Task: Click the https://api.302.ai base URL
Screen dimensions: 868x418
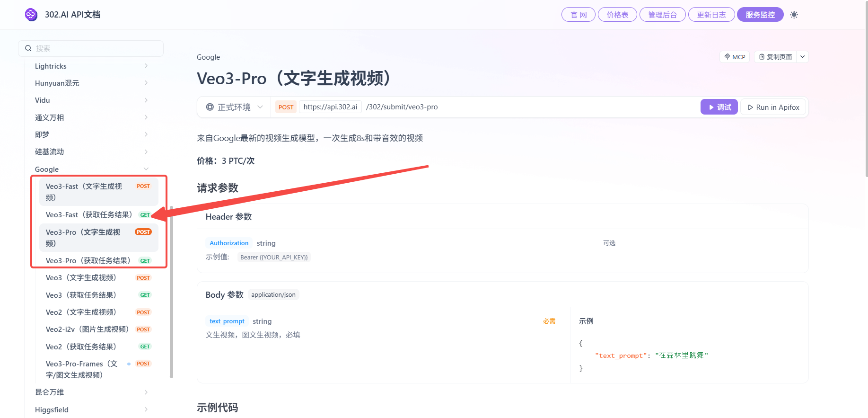Action: [330, 107]
